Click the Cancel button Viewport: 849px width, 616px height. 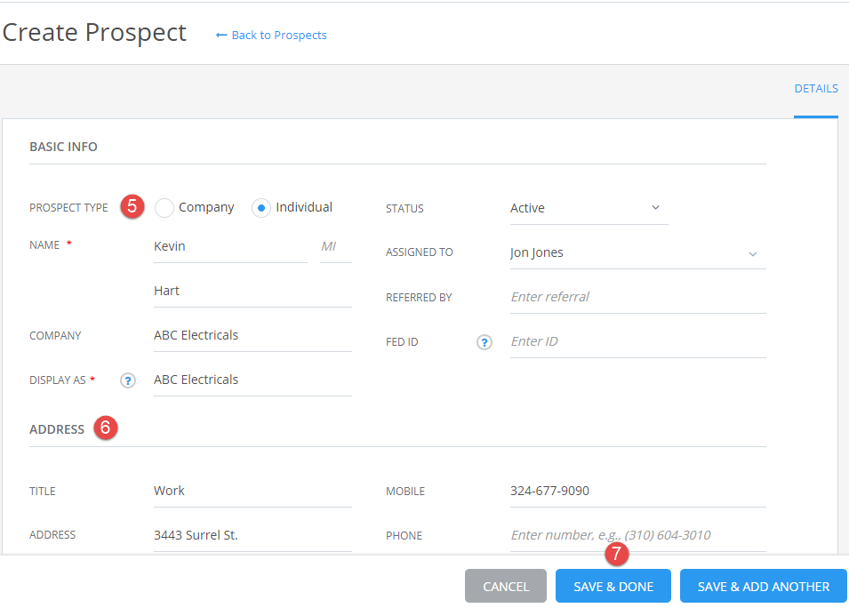point(506,587)
